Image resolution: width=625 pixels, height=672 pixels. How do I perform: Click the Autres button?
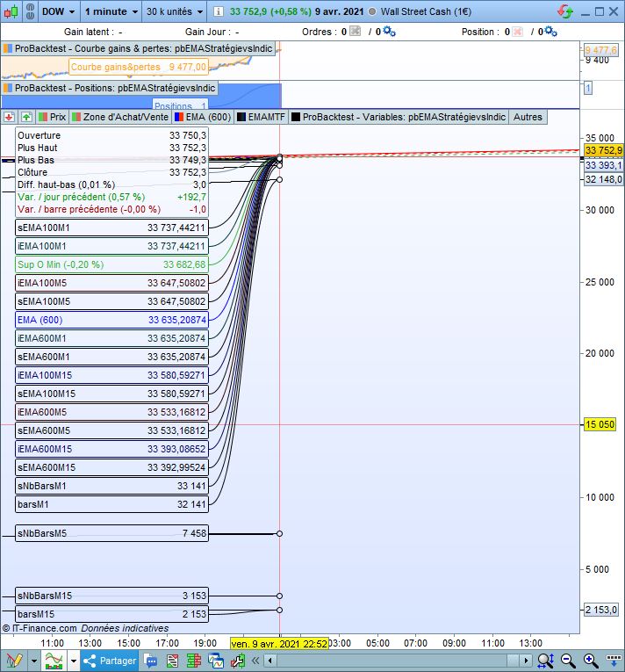click(x=528, y=117)
